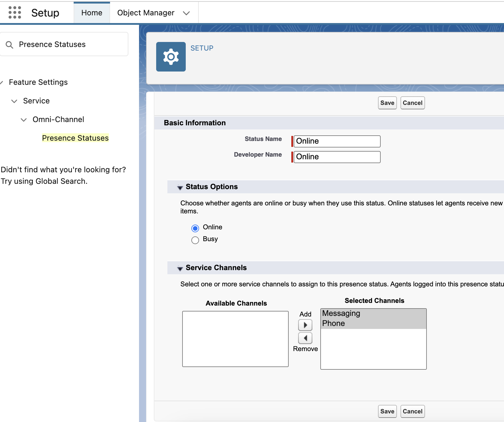The width and height of the screenshot is (504, 422).
Task: Open the Object Manager dropdown chevron
Action: coord(186,13)
